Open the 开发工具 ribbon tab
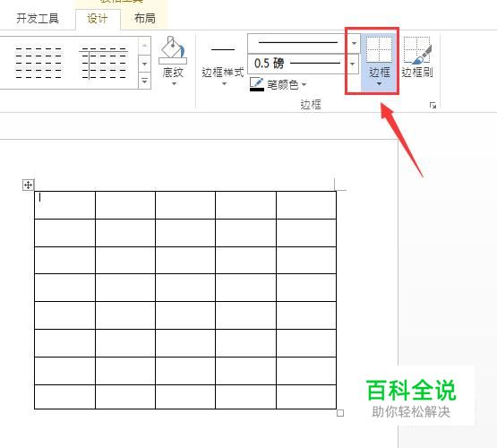497x448 pixels. coord(38,19)
